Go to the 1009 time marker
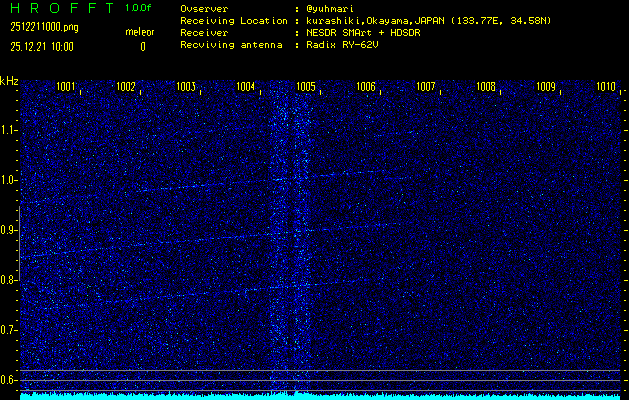The width and height of the screenshot is (629, 400). 546,87
